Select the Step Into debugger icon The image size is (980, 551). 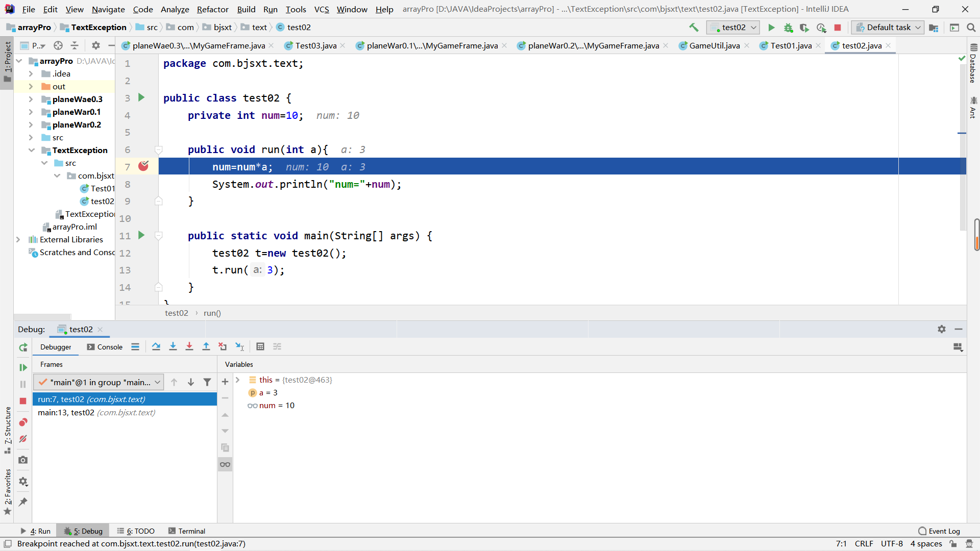[173, 346]
